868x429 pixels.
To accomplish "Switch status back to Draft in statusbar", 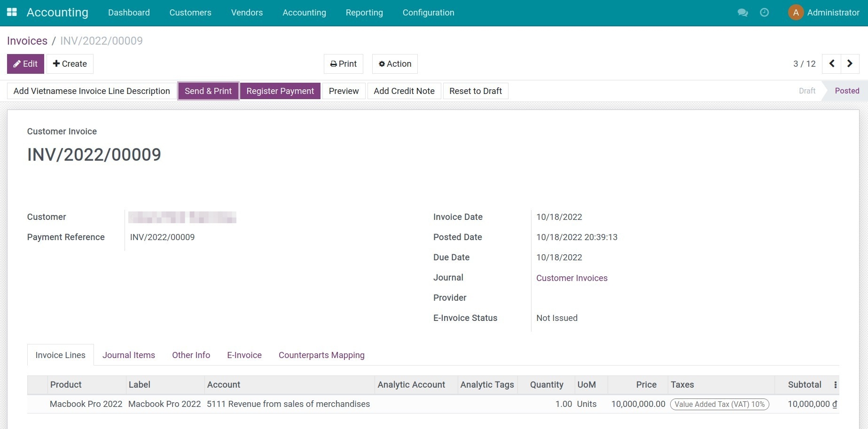I will coord(806,91).
